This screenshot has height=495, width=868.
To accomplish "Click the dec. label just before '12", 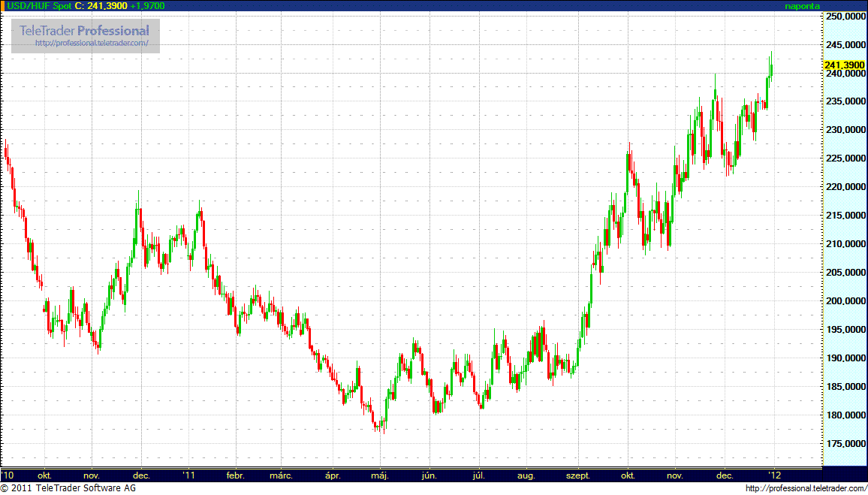I will [x=725, y=475].
